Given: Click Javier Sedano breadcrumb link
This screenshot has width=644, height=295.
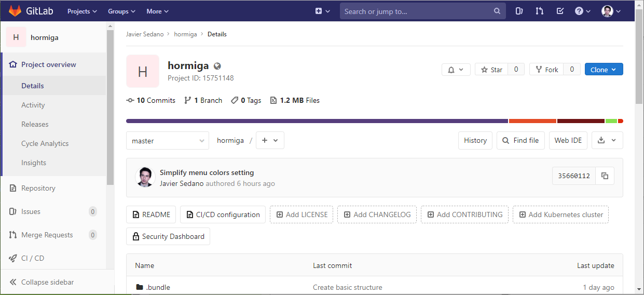Looking at the screenshot, I should point(145,34).
